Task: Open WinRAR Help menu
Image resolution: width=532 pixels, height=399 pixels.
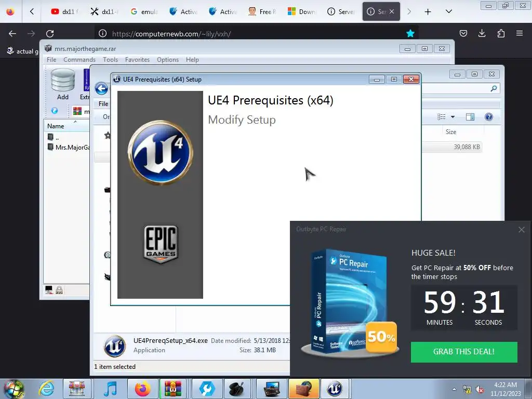Action: [x=192, y=60]
